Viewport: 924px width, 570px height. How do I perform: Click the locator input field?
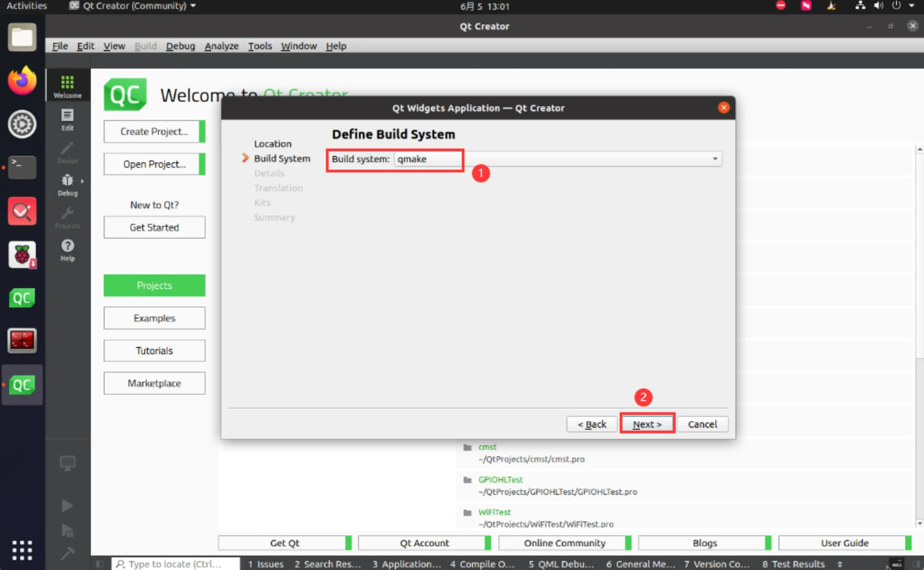pyautogui.click(x=175, y=564)
